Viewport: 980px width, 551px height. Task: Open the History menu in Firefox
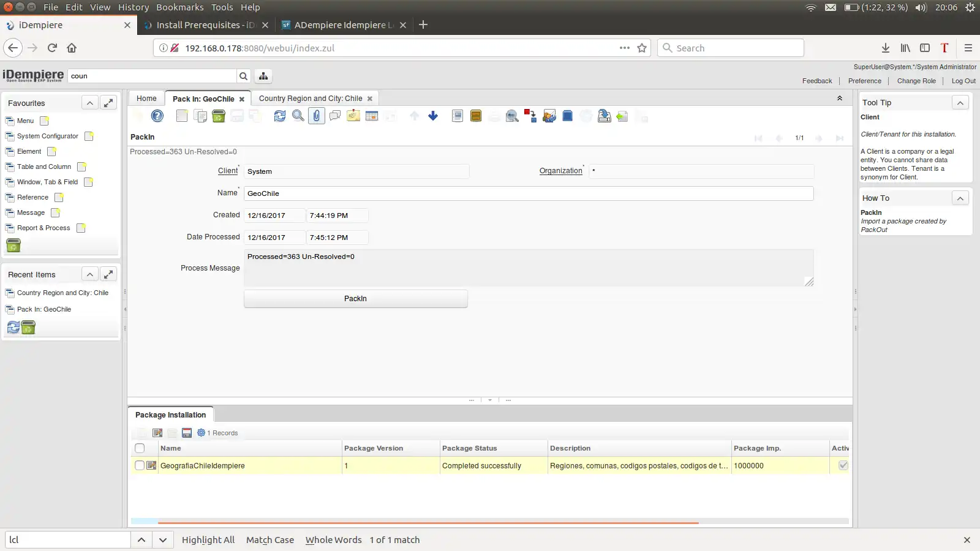tap(134, 7)
